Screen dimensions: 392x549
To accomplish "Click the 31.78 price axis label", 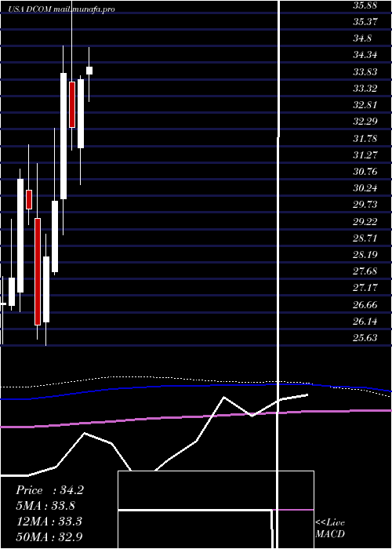I will 365,139.
